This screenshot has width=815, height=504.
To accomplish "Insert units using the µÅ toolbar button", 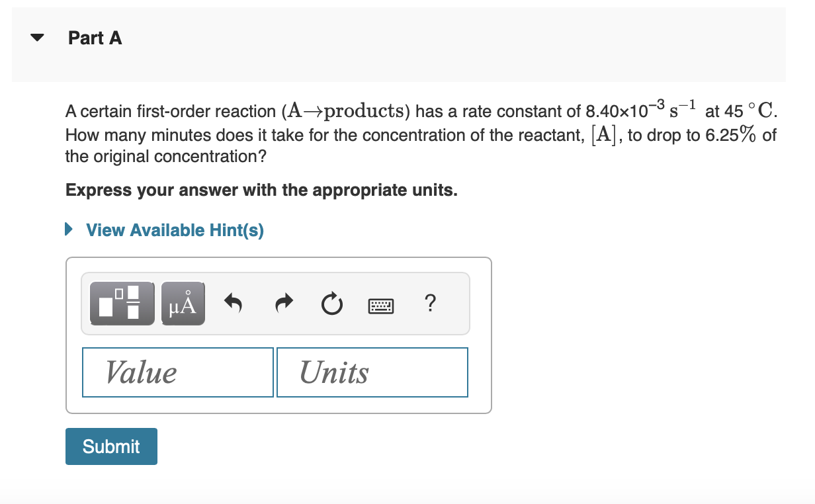I will [183, 304].
